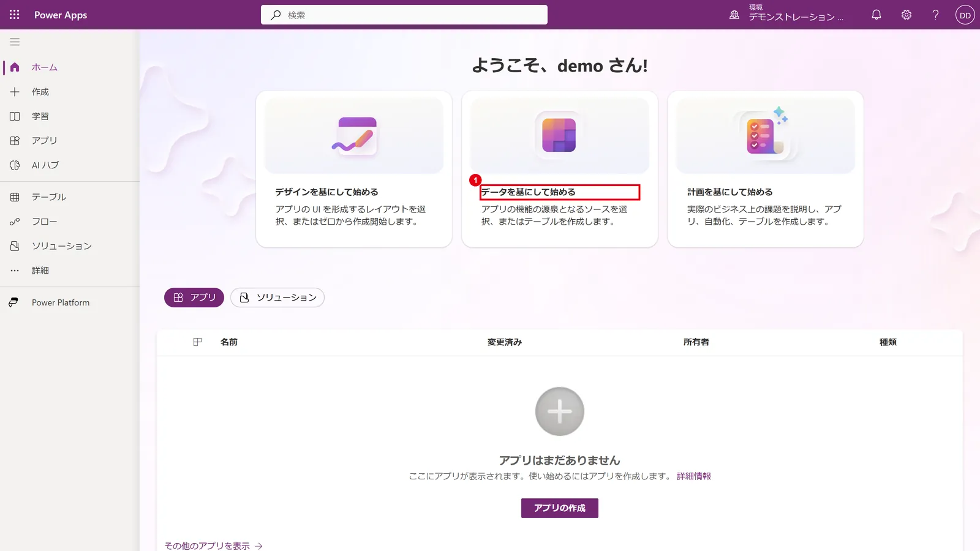
Task: Sort by 所有者 column header
Action: tap(696, 342)
